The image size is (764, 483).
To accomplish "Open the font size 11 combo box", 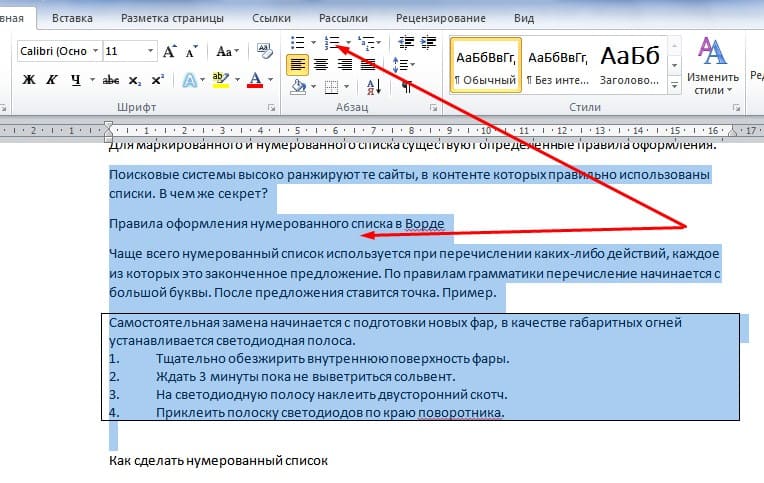I will pos(130,51).
